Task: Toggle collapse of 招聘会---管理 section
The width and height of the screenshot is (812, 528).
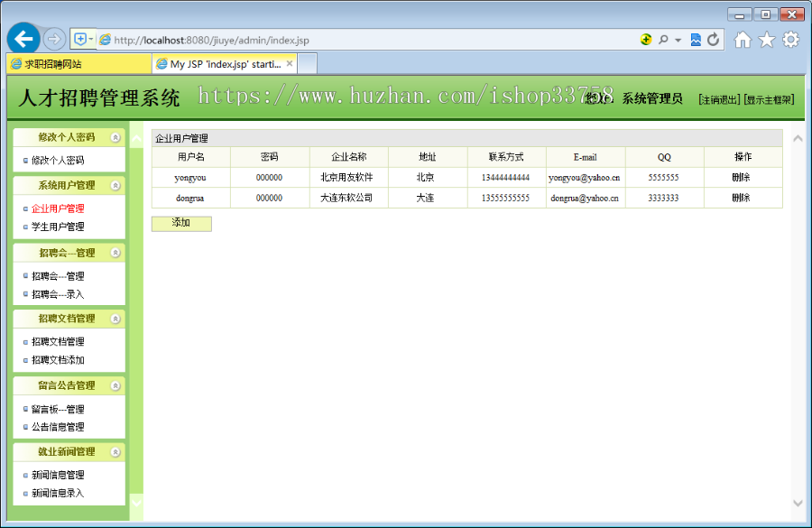Action: click(x=115, y=253)
